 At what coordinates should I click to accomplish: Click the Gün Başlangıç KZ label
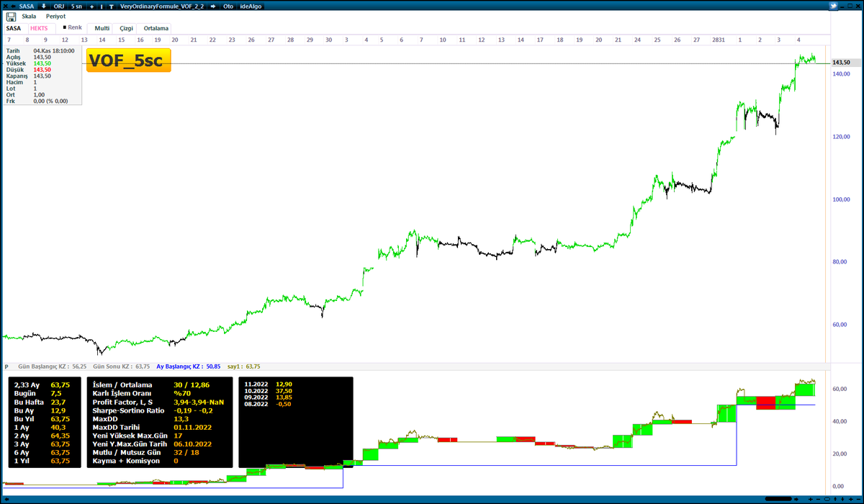pos(52,366)
